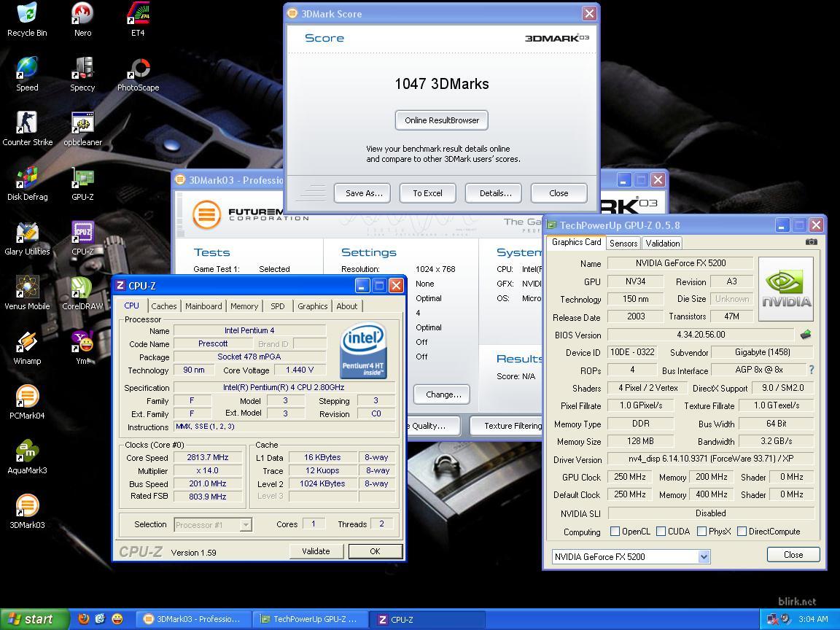This screenshot has height=630, width=840.
Task: Open the Processor #1 selection dropdown
Action: coord(245,525)
